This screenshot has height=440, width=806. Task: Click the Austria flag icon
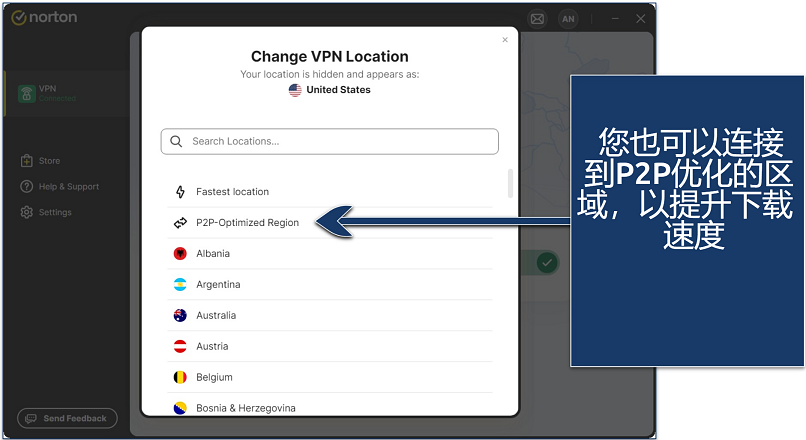pos(180,346)
